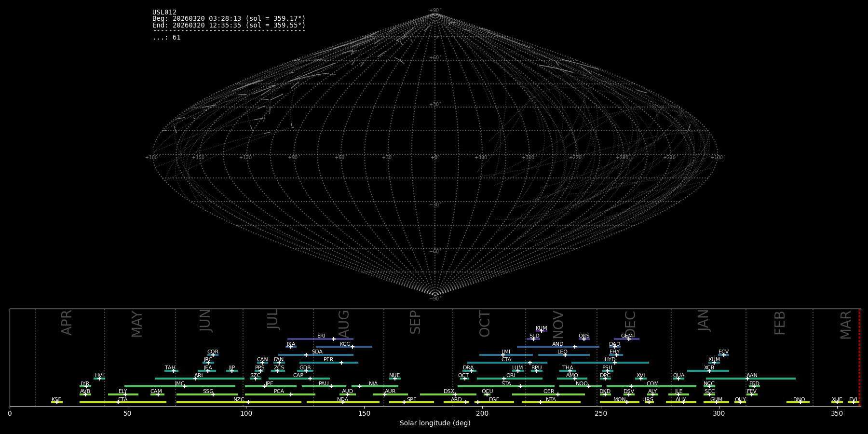The image size is (868, 434).
Task: Select the SSG shower label
Action: (x=208, y=392)
